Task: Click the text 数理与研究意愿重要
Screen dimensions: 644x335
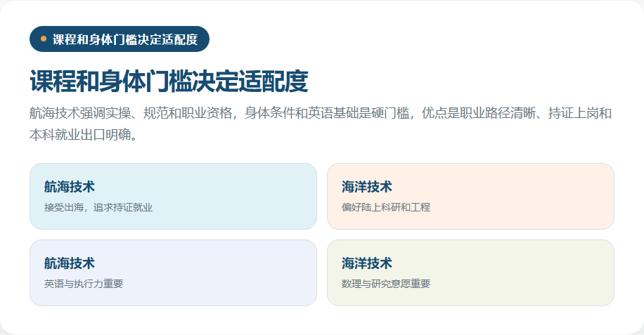Action: pos(386,284)
